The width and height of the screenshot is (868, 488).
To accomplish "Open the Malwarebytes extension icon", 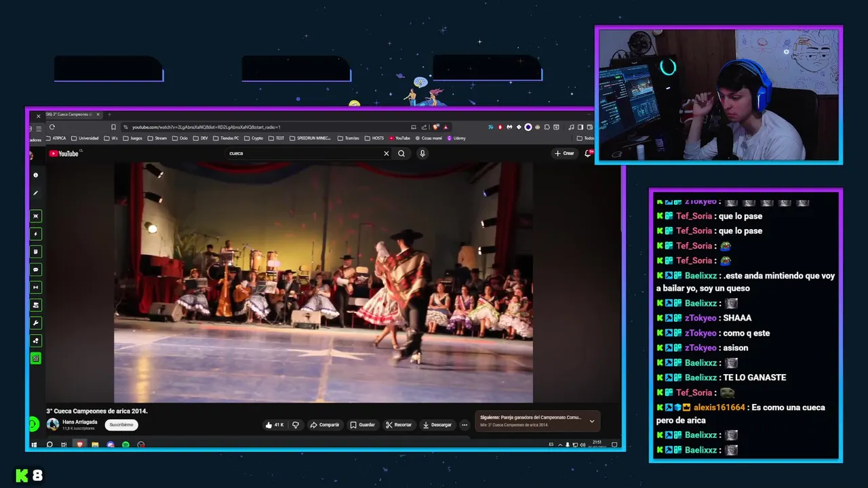I will coord(509,127).
